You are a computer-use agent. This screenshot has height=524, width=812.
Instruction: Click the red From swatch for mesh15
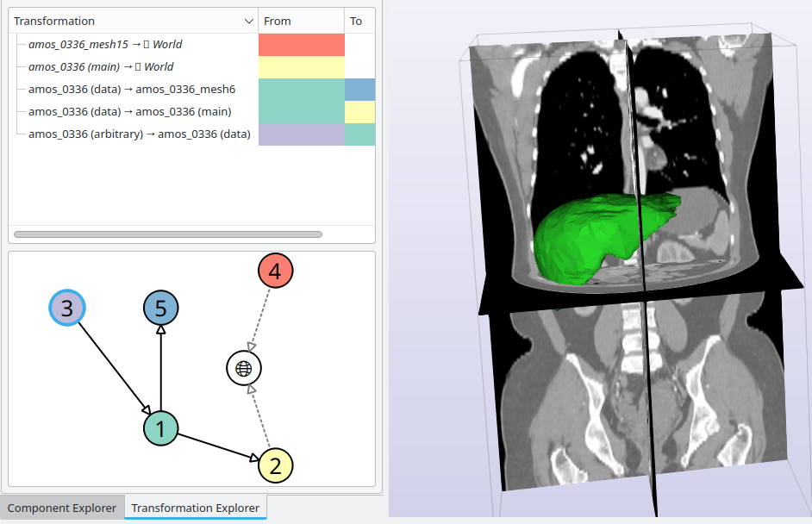click(x=301, y=44)
